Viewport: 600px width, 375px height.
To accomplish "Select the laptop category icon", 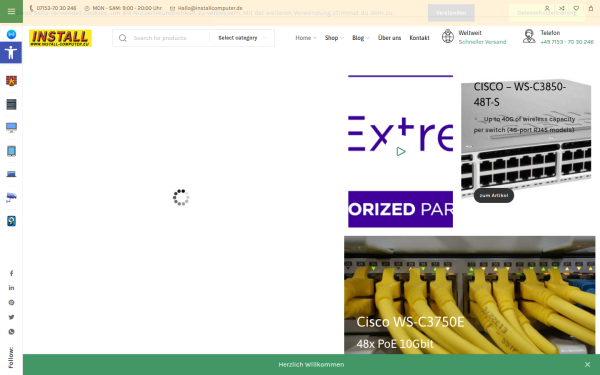I will 11,174.
